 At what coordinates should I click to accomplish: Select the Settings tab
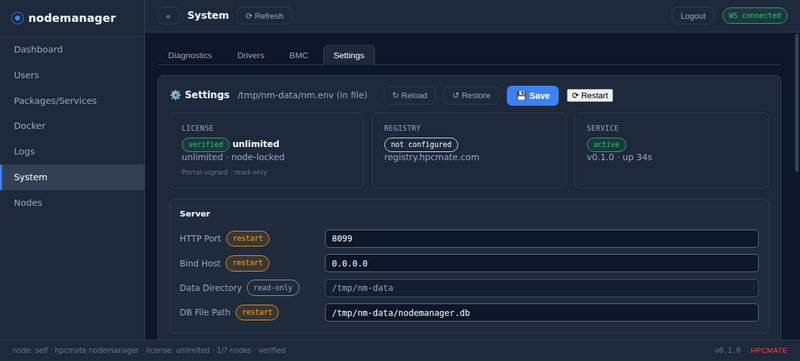coord(349,56)
